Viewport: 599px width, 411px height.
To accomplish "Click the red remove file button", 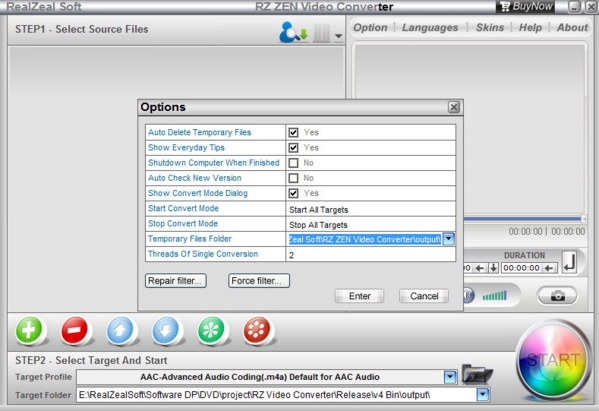I will [x=75, y=330].
